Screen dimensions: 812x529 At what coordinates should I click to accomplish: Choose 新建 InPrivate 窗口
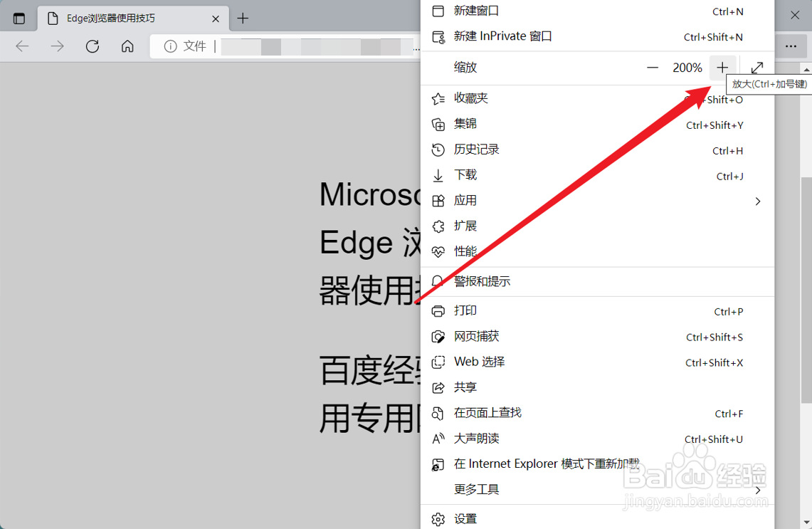[x=597, y=37]
